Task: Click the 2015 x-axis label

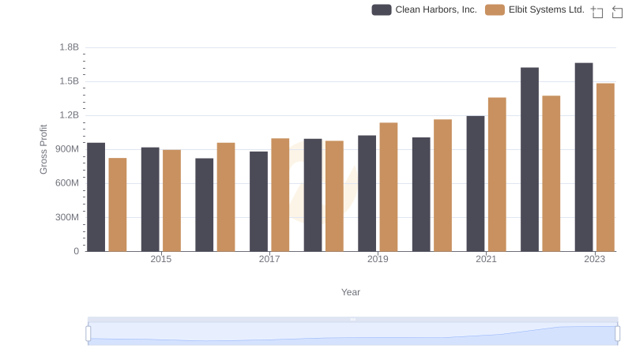Action: pyautogui.click(x=161, y=259)
